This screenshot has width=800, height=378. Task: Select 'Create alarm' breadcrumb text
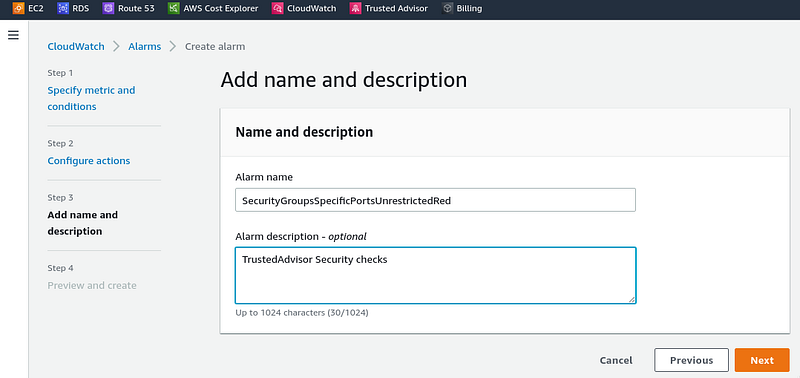[x=215, y=46]
